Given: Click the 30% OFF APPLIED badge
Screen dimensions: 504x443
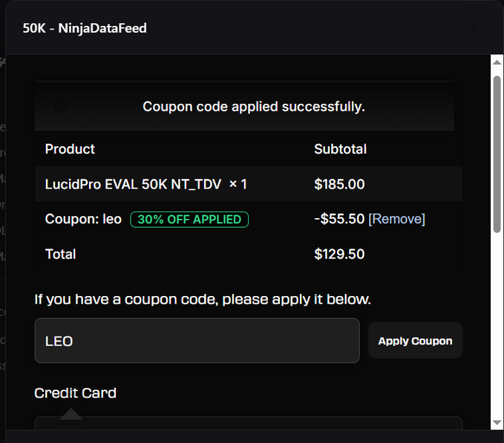Looking at the screenshot, I should (189, 220).
